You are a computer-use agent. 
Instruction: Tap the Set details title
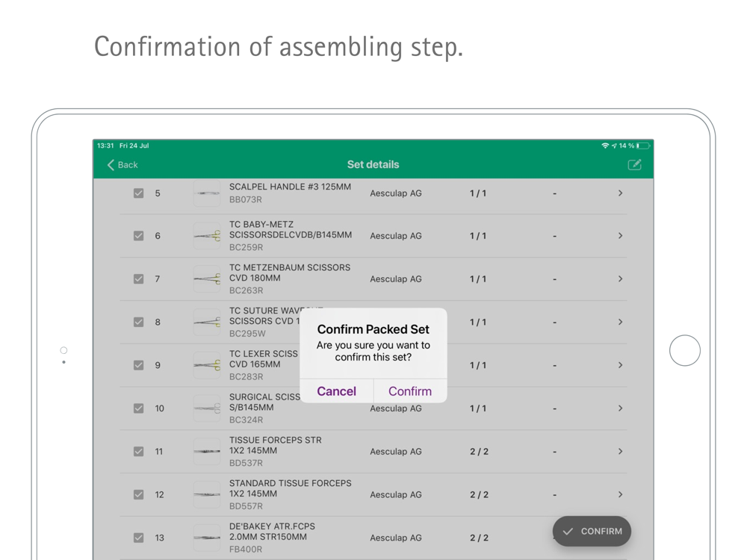(373, 164)
